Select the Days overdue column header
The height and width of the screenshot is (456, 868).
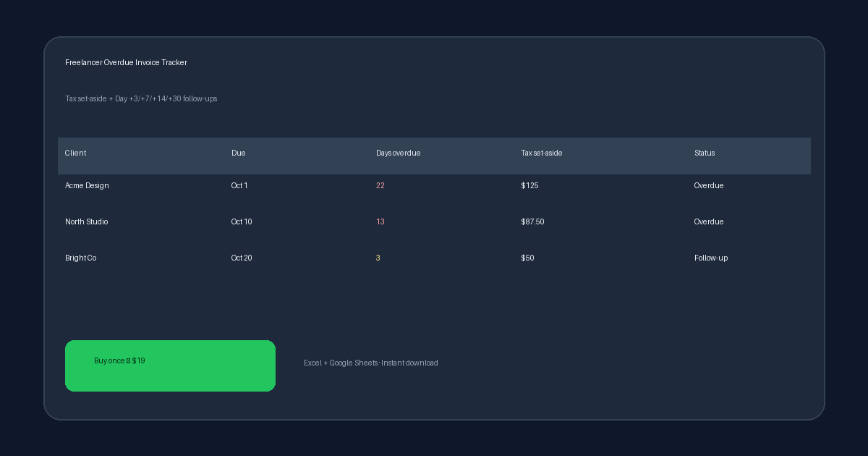point(398,153)
